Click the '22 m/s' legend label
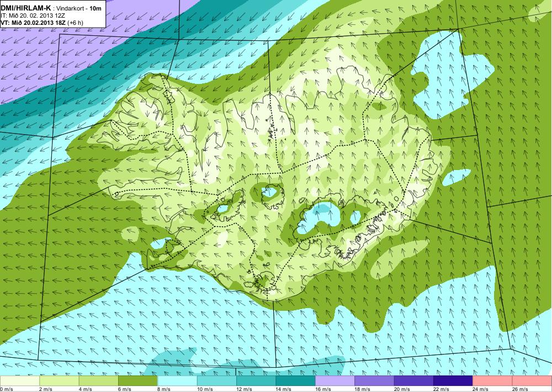 442,389
